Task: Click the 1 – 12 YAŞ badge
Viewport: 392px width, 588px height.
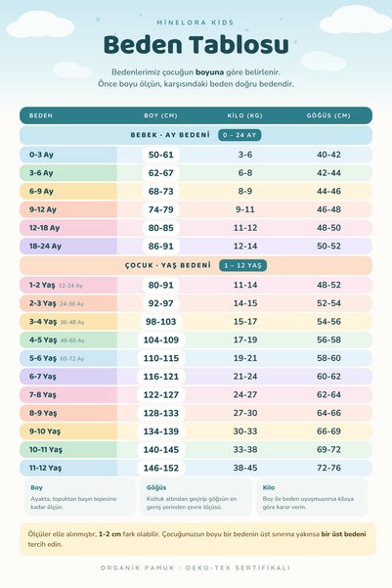Action: (242, 265)
